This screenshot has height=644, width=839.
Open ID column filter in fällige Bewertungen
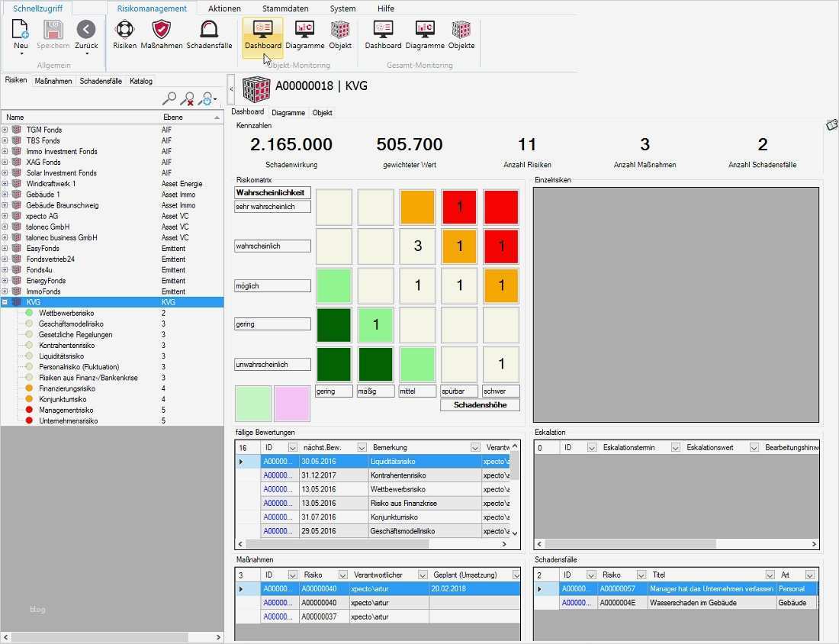293,448
